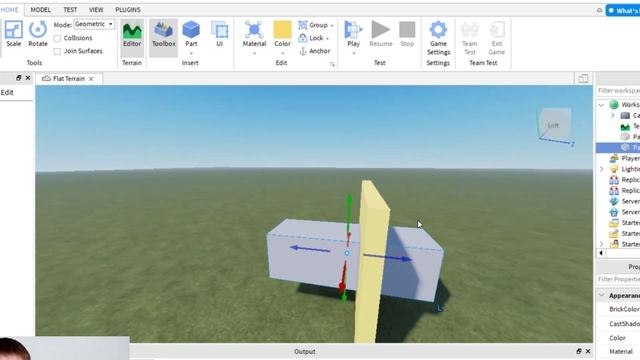This screenshot has width=640, height=360.
Task: Expand the Lighting tree node
Action: 601,169
